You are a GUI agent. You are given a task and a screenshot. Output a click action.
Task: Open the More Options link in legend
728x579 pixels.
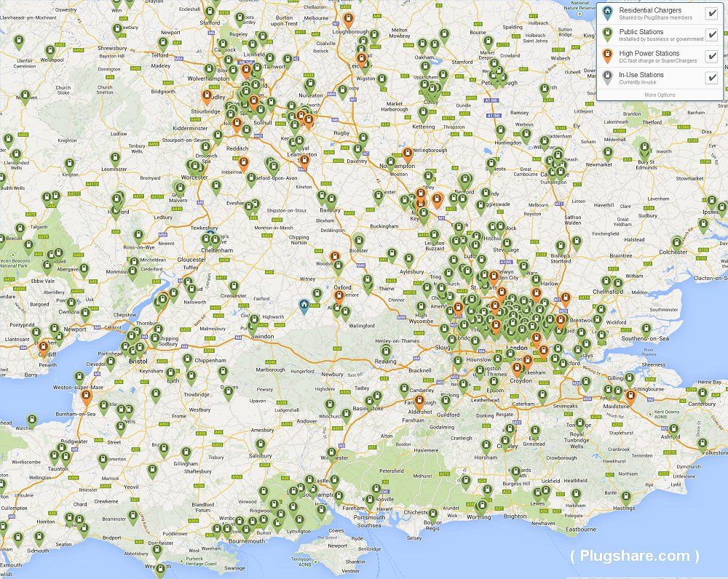tap(660, 95)
